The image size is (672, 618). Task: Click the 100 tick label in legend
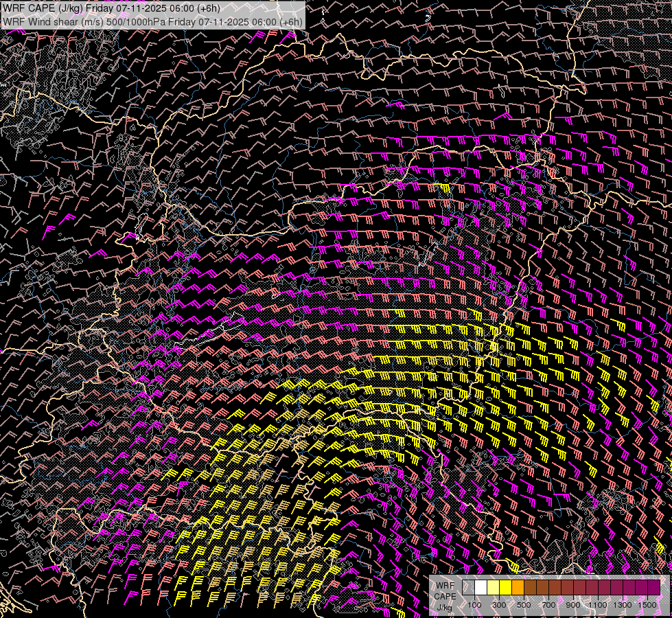click(x=474, y=605)
